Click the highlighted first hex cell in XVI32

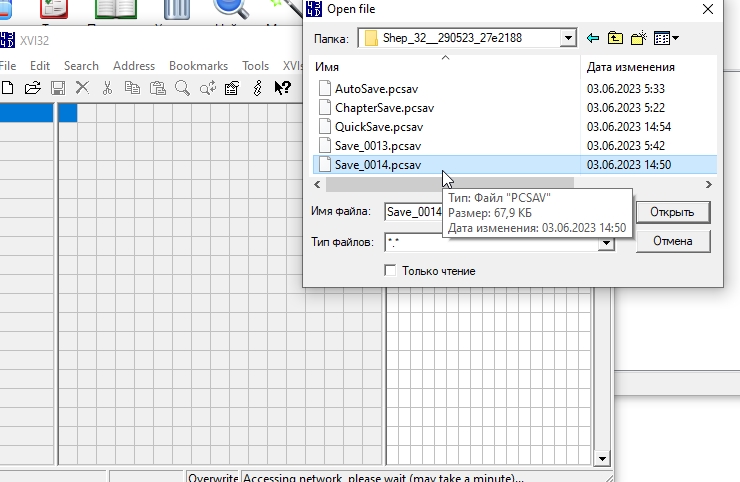pyautogui.click(x=67, y=113)
